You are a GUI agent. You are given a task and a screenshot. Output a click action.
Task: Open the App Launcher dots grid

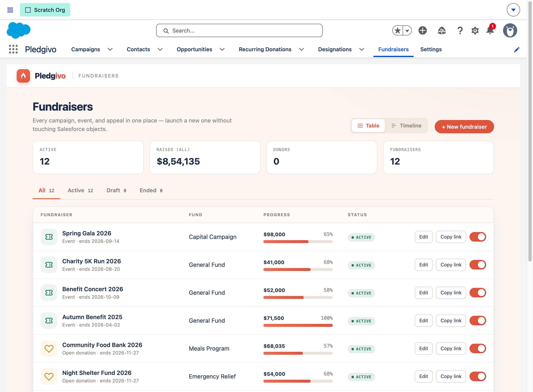tap(13, 49)
